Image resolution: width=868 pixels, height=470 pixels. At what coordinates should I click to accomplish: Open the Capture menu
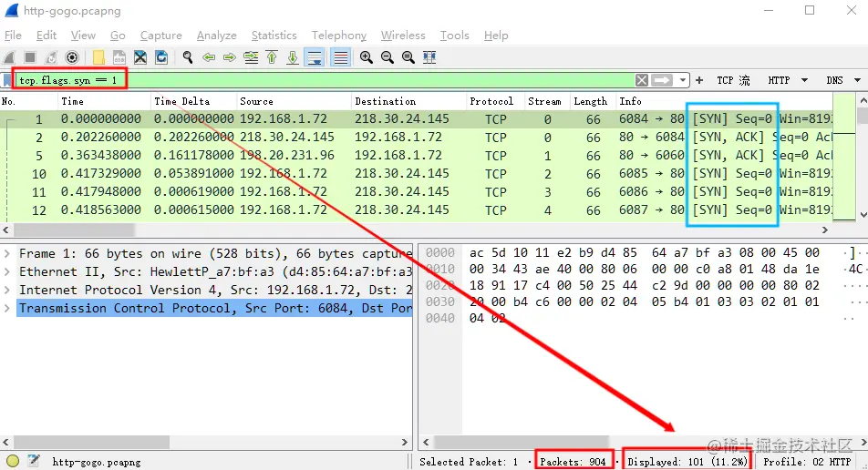tap(161, 36)
